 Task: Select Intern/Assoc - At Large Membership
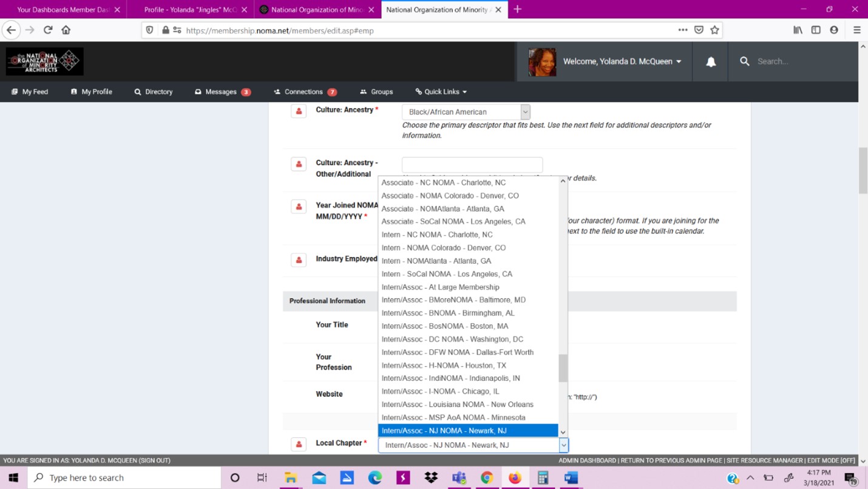tap(468, 287)
